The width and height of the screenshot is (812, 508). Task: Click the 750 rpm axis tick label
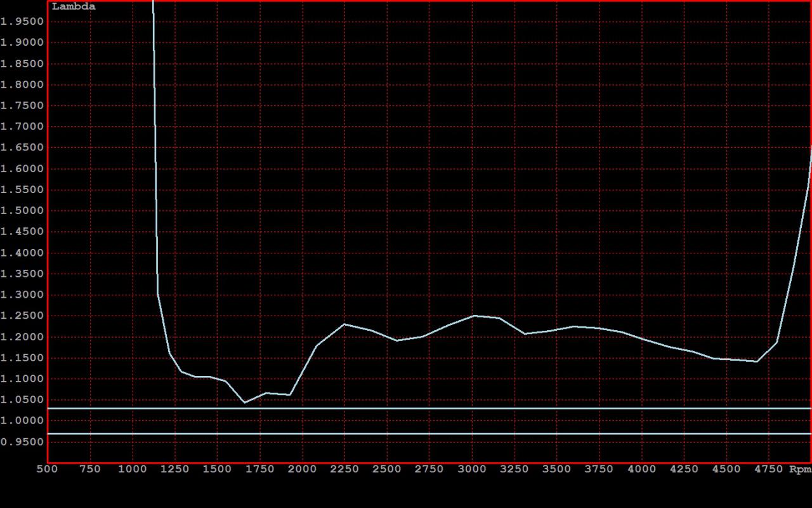90,469
